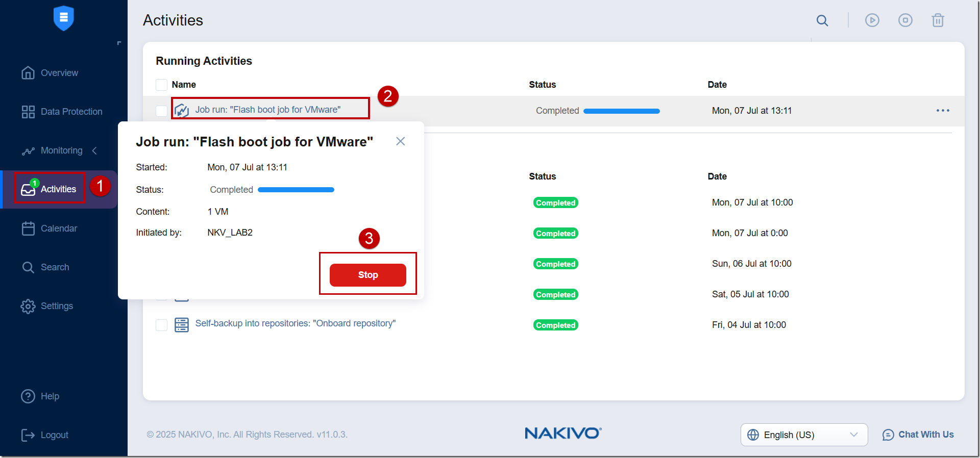Click the Calendar sidebar icon
980x458 pixels.
pyautogui.click(x=28, y=228)
